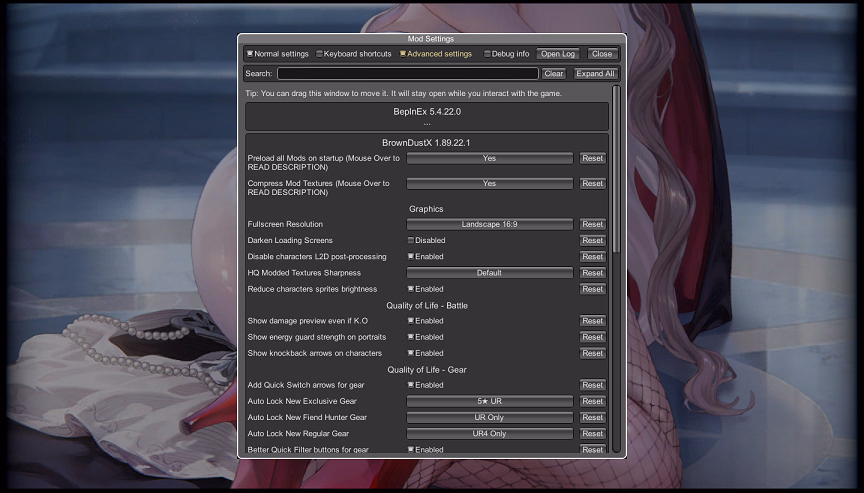Enable the Keyboard shortcuts filter checkbox
Viewport: 864px width, 493px height.
320,54
